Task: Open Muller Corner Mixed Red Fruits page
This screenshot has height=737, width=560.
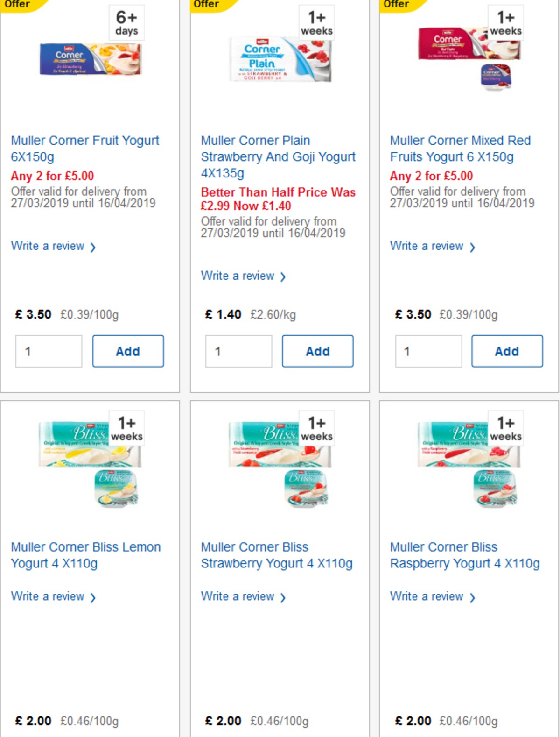Action: tap(460, 149)
